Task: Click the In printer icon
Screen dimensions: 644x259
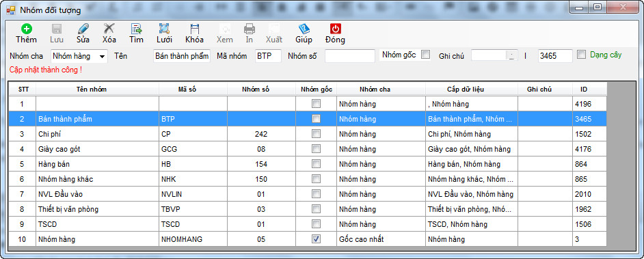Action: 250,29
